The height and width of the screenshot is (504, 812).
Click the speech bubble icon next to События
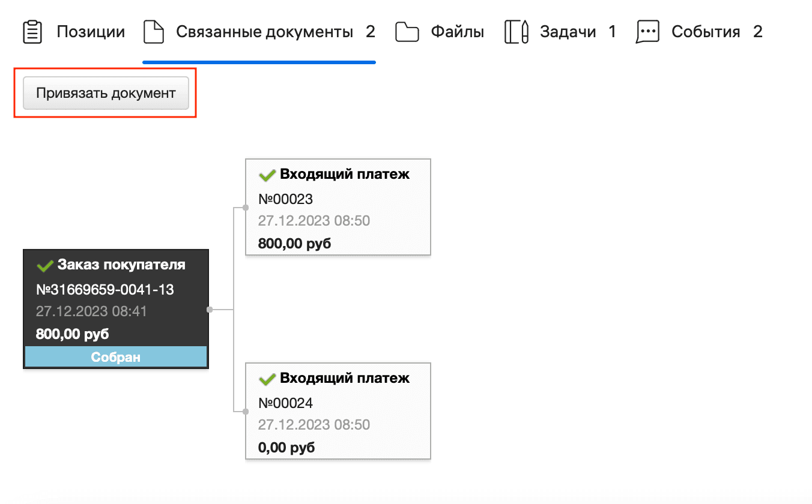coord(647,31)
